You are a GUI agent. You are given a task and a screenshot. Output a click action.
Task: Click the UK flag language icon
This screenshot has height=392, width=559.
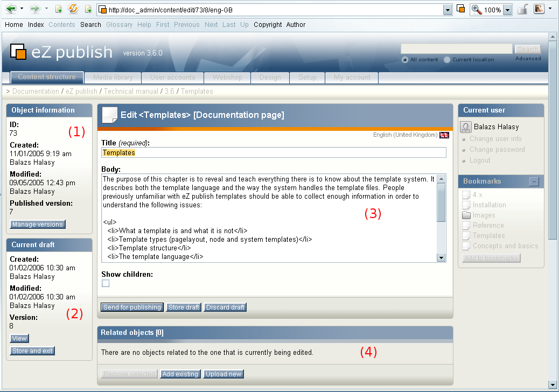(x=444, y=135)
